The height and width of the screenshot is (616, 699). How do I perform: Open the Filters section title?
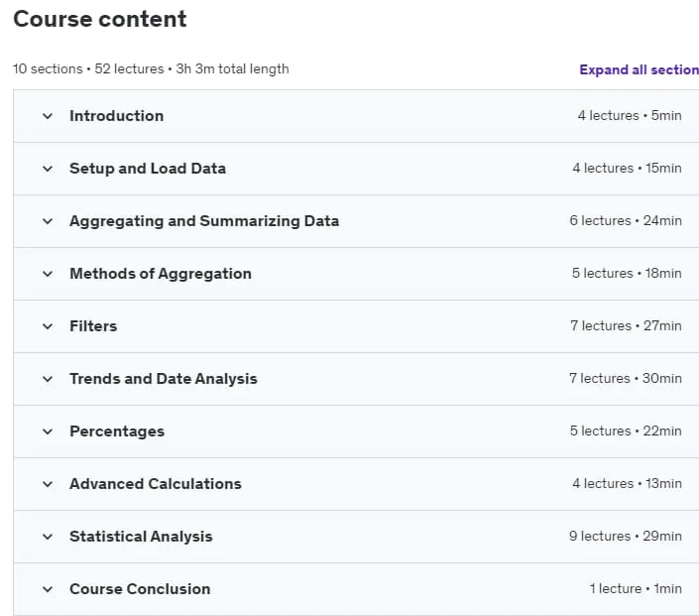tap(93, 326)
